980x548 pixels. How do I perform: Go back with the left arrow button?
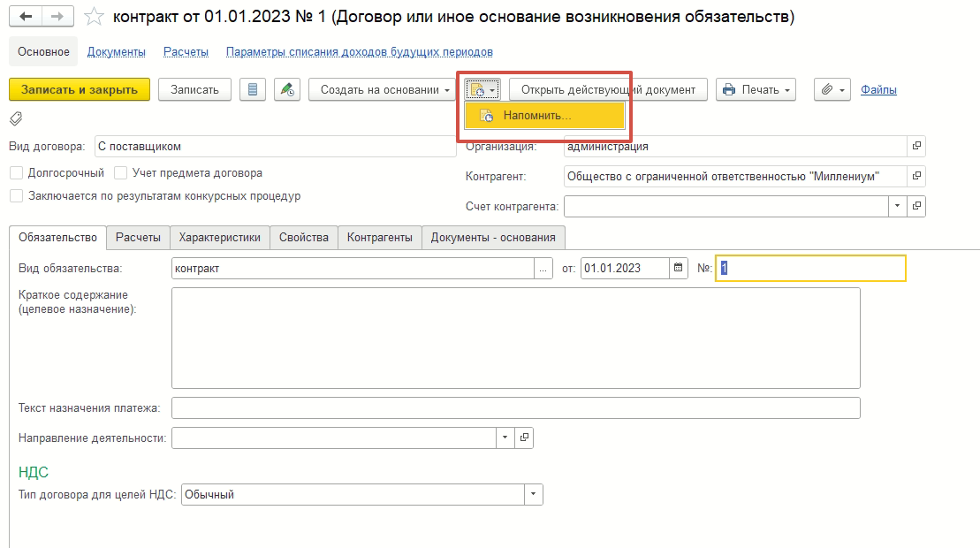tap(26, 16)
